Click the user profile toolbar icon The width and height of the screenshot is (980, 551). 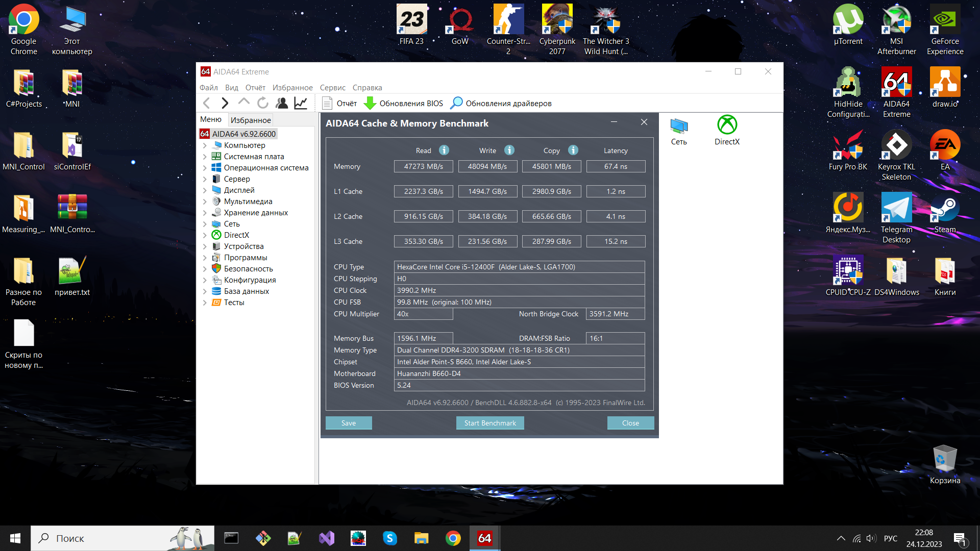pyautogui.click(x=282, y=103)
